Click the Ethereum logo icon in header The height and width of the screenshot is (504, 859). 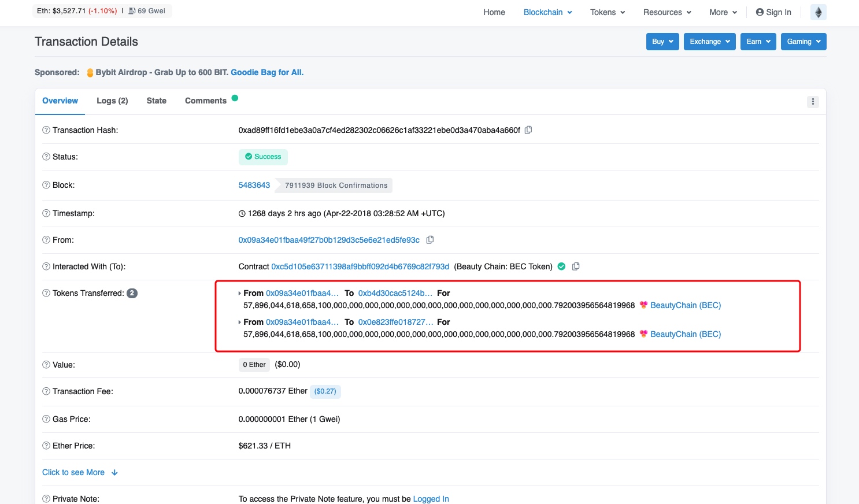pos(819,12)
